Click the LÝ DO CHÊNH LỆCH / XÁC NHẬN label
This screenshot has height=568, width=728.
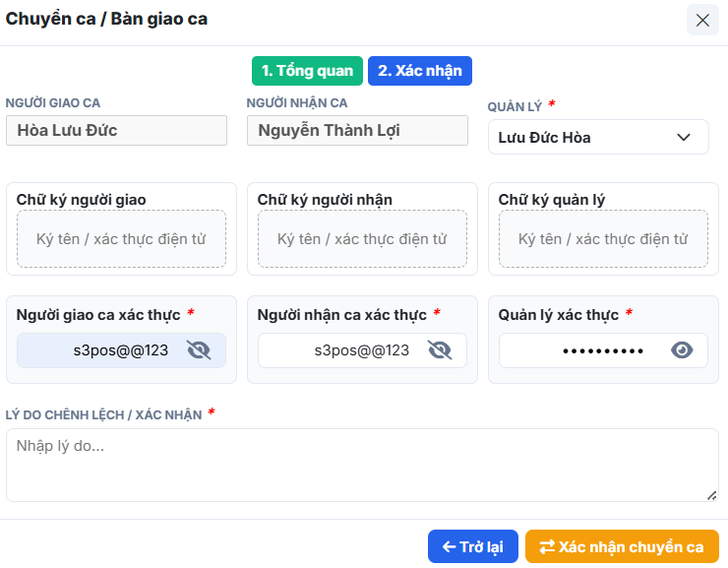pos(103,414)
